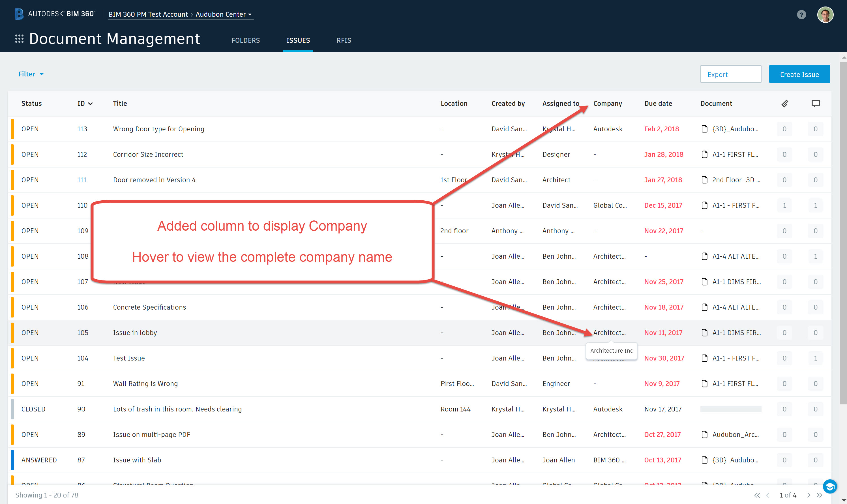Click the vertical scrollbar thumb

843,233
